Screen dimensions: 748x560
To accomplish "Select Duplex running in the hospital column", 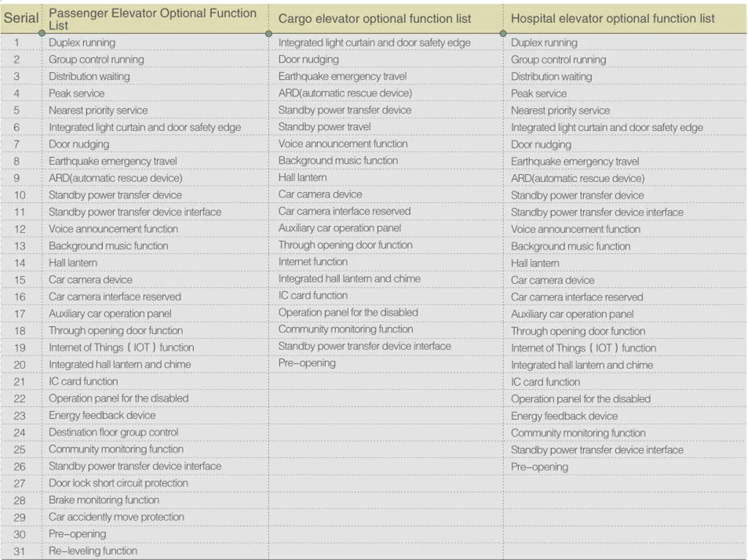I will click(543, 42).
